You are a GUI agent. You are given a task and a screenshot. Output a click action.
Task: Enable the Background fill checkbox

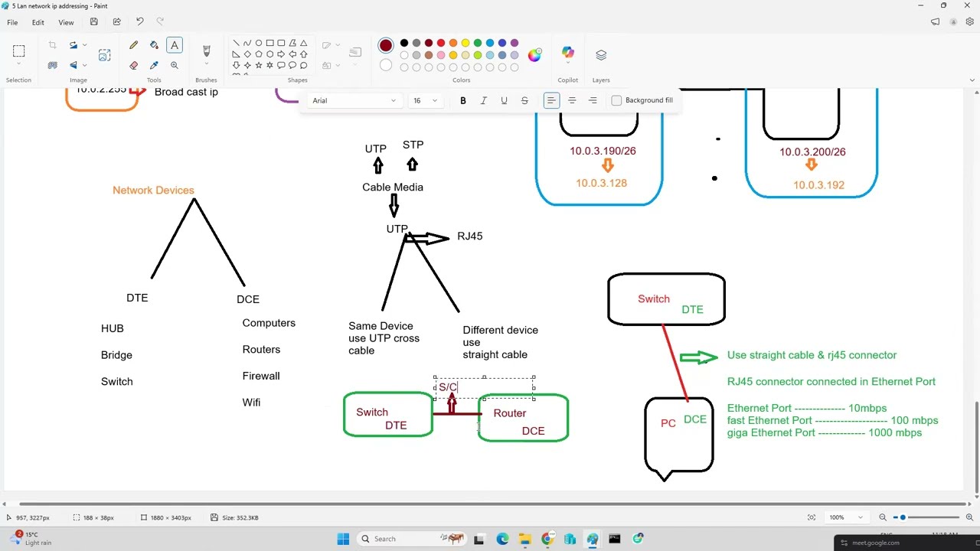click(616, 100)
